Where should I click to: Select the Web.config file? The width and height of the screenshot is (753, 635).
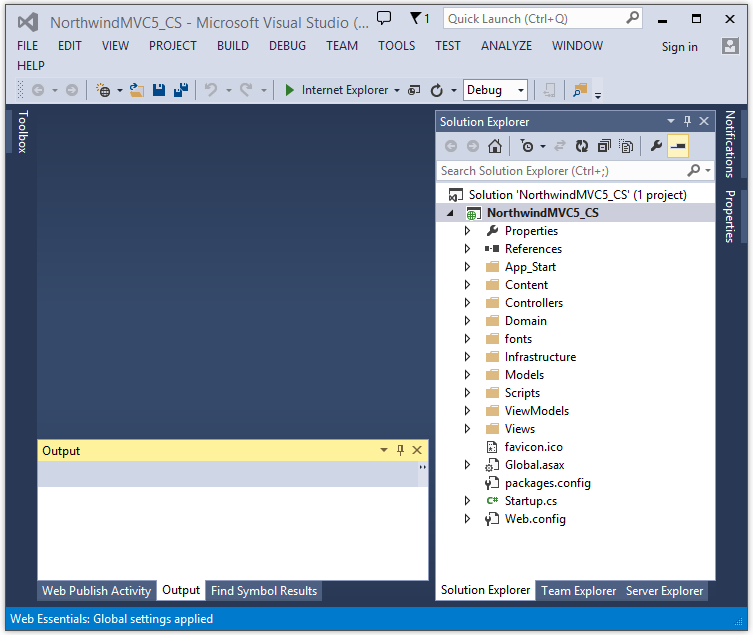coord(535,519)
